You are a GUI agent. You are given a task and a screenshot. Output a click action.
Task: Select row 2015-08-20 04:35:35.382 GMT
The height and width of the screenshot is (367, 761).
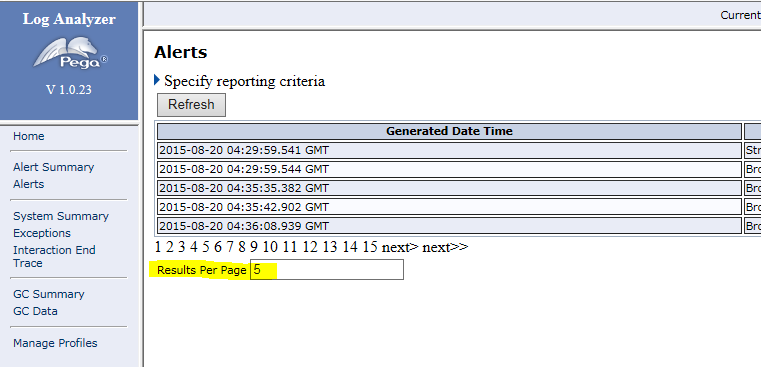point(449,188)
